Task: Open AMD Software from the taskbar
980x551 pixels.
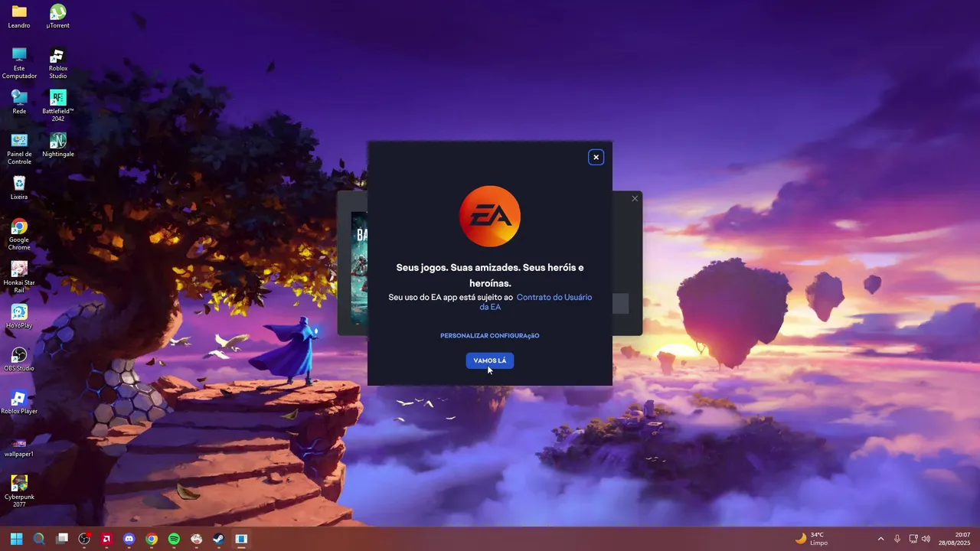Action: pos(107,539)
